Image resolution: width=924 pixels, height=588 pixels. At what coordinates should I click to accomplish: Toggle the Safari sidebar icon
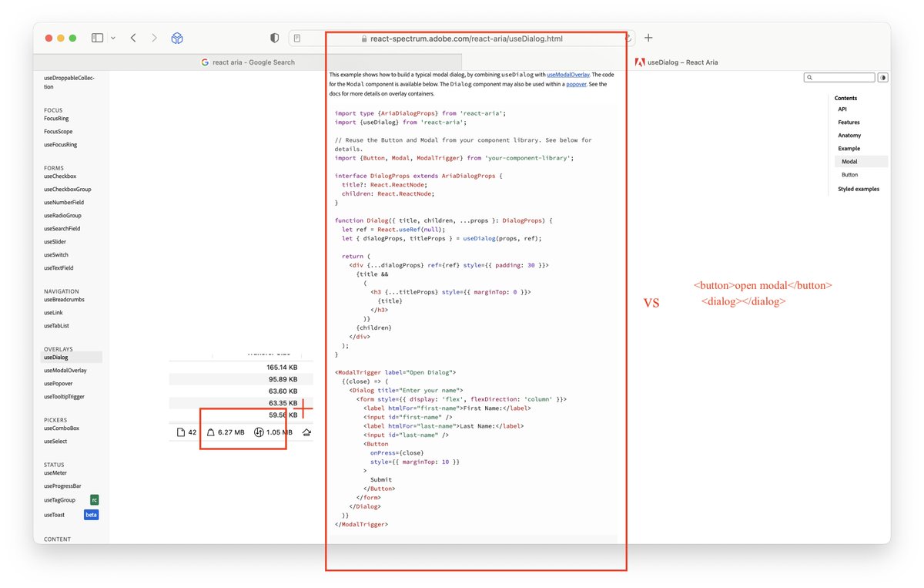(97, 38)
